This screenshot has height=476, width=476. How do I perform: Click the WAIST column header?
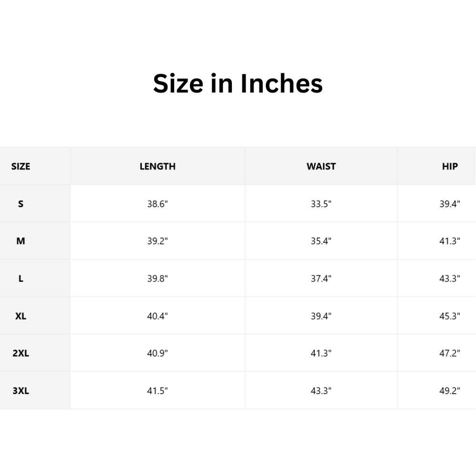321,166
